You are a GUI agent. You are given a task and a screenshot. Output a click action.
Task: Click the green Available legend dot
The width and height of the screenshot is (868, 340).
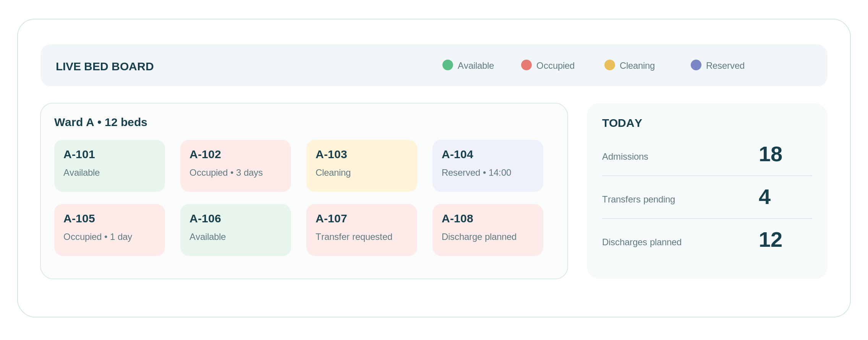(447, 65)
